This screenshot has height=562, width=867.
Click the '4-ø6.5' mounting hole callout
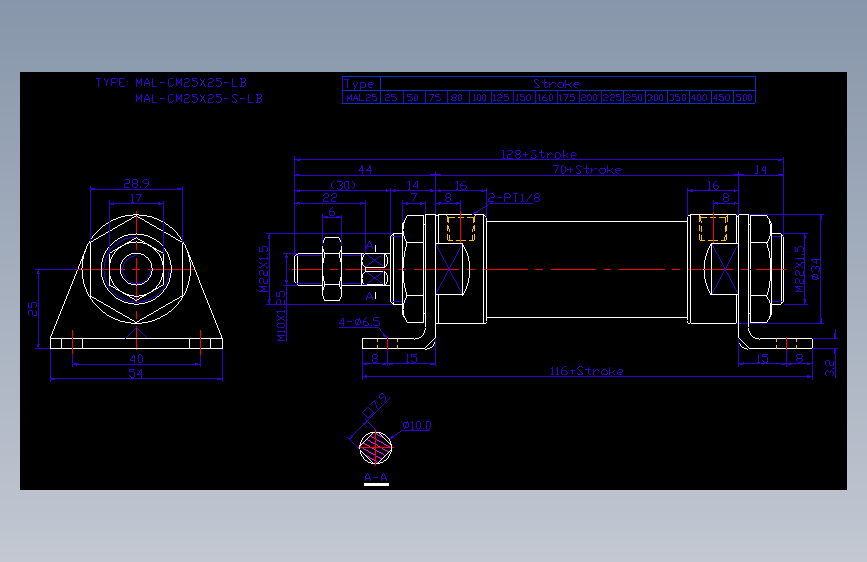pos(359,321)
